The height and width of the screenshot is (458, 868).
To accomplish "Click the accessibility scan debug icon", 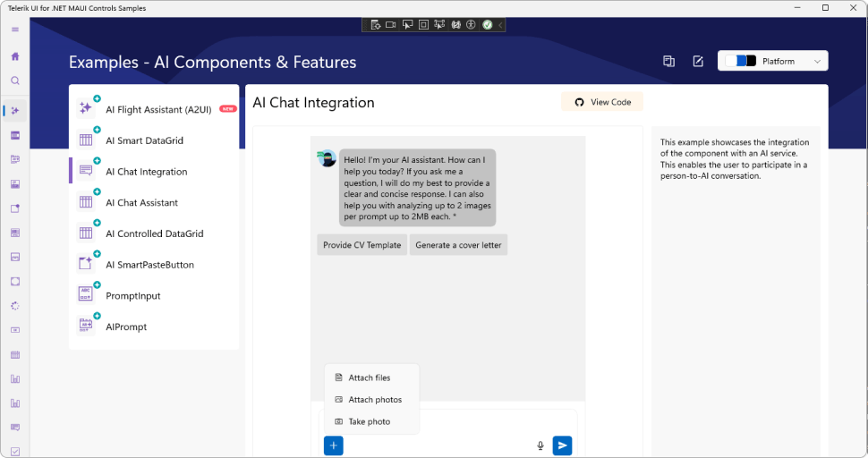I will (471, 25).
